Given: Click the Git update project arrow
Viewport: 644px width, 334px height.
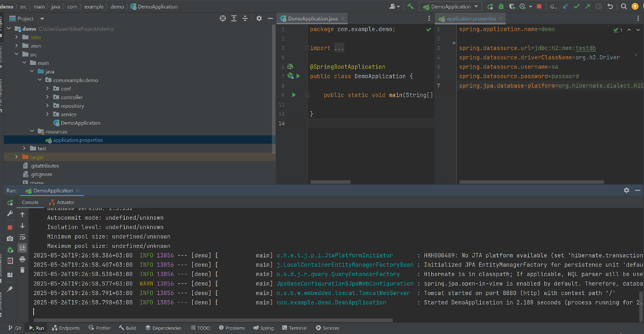Looking at the screenshot, I should [566, 6].
